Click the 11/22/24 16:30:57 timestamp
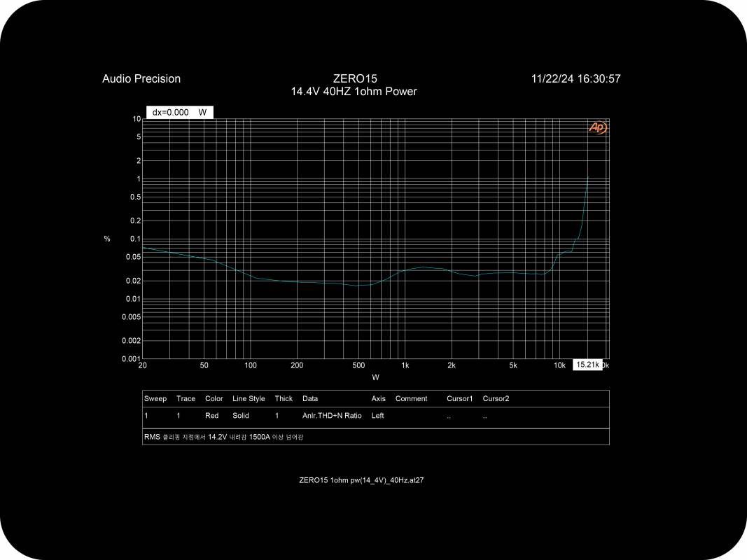 pyautogui.click(x=576, y=78)
